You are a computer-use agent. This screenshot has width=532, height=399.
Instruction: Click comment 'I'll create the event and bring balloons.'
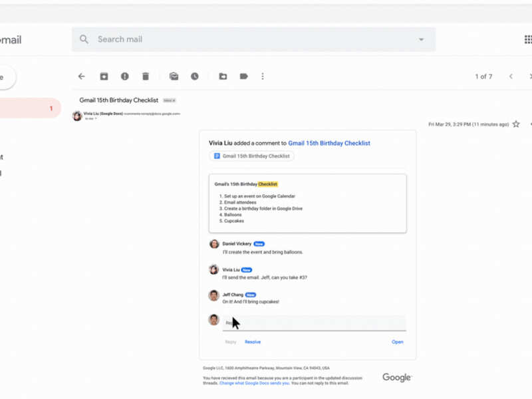pos(263,252)
